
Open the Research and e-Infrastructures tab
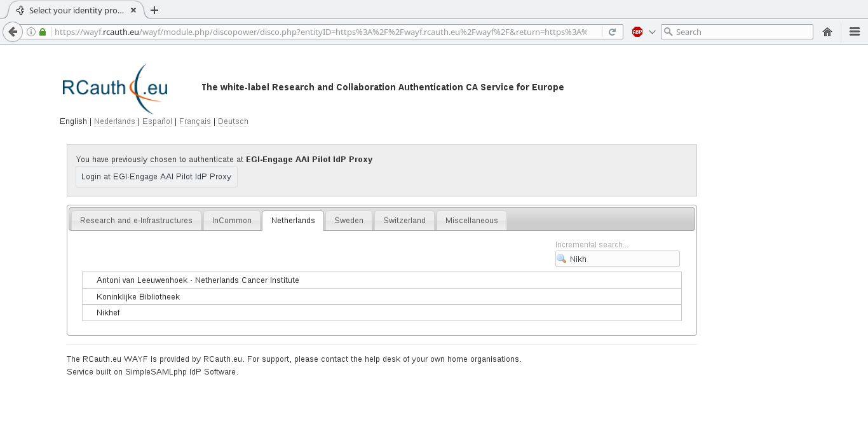click(136, 221)
